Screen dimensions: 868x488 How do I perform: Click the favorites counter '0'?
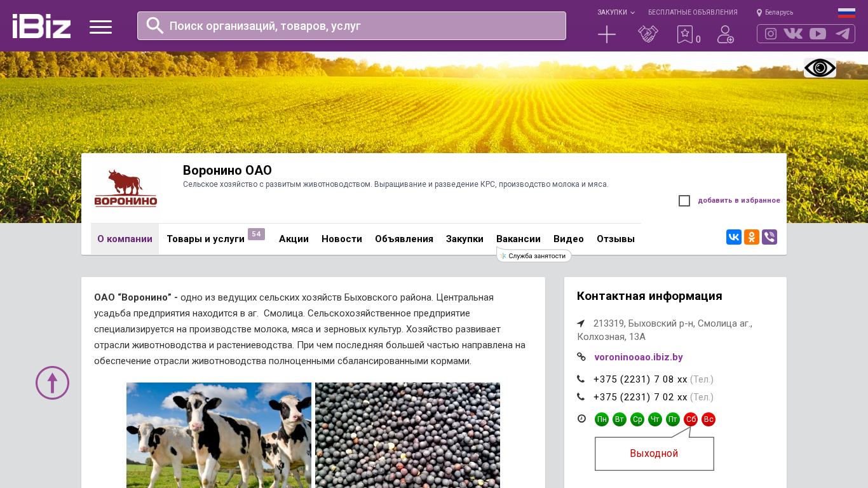pos(698,39)
